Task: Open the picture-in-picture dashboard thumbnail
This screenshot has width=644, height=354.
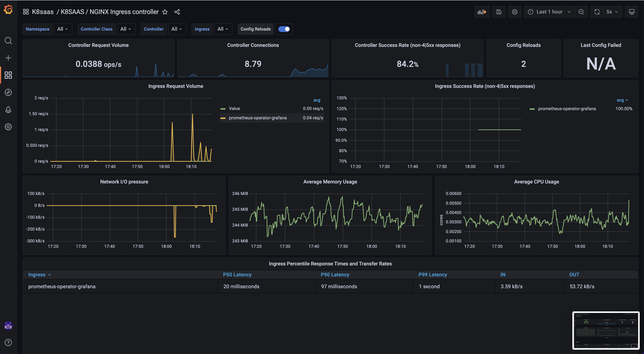Action: tap(606, 330)
